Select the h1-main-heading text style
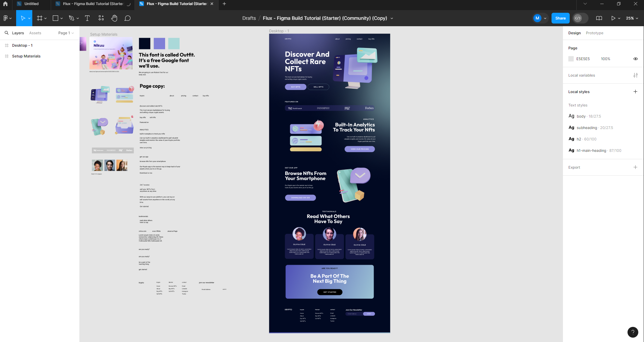Screen dimensions: 644x342 tap(595, 151)
